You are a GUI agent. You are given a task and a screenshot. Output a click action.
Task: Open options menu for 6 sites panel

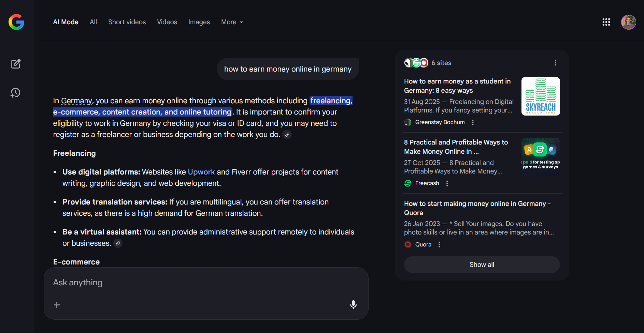[556, 63]
